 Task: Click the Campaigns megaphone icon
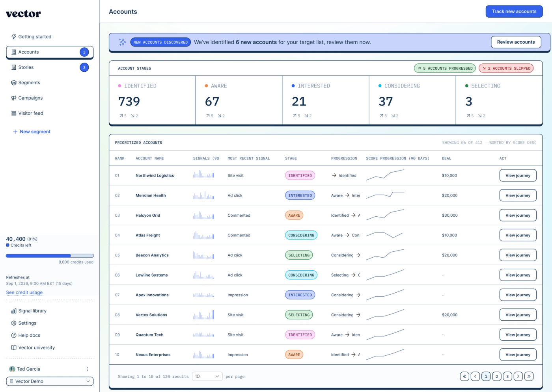14,98
